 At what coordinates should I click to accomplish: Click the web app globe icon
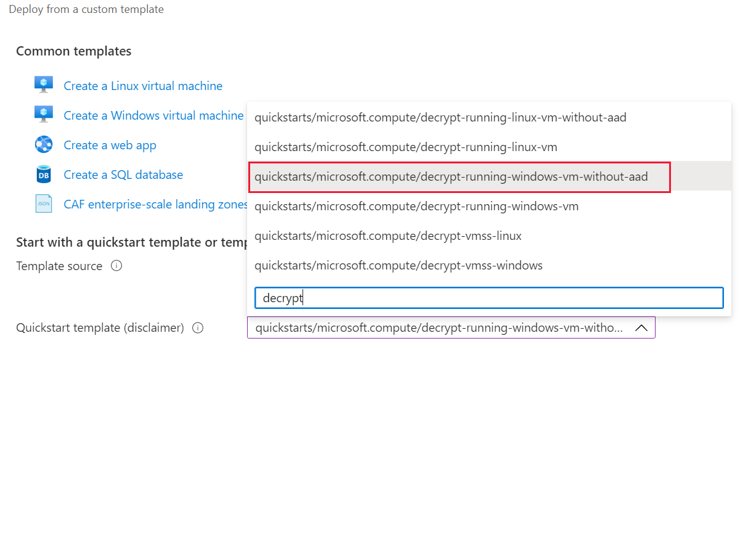pos(44,145)
